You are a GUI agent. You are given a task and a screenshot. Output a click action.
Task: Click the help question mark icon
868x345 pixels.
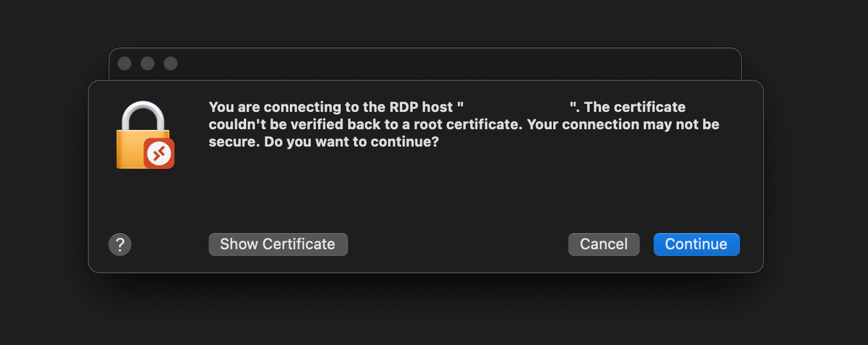pos(120,244)
